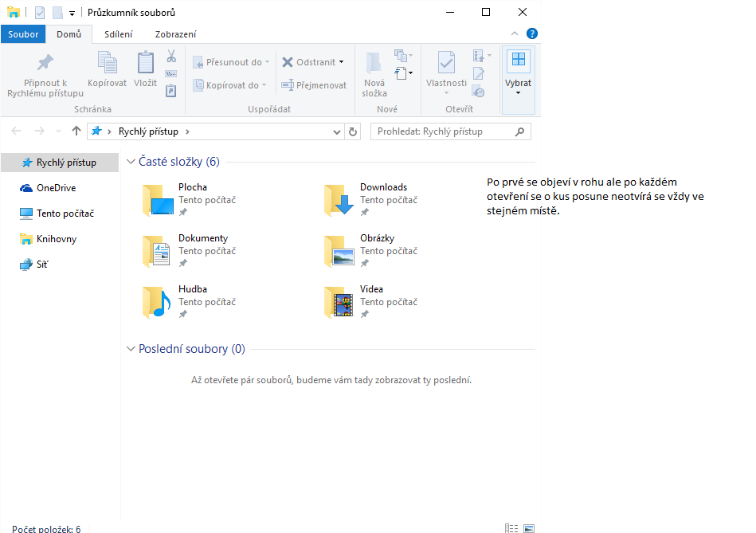Screen dimensions: 756x533
Task: Click the Vlastnosti properties icon
Action: tap(446, 63)
